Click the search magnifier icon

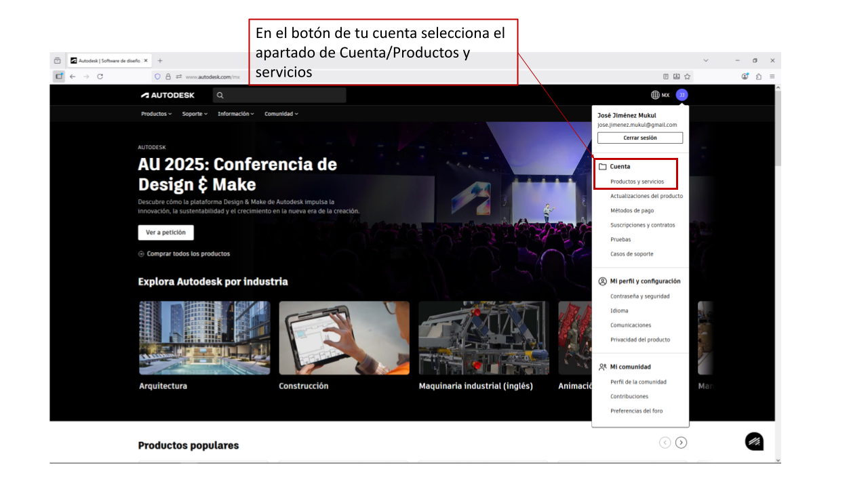[220, 95]
